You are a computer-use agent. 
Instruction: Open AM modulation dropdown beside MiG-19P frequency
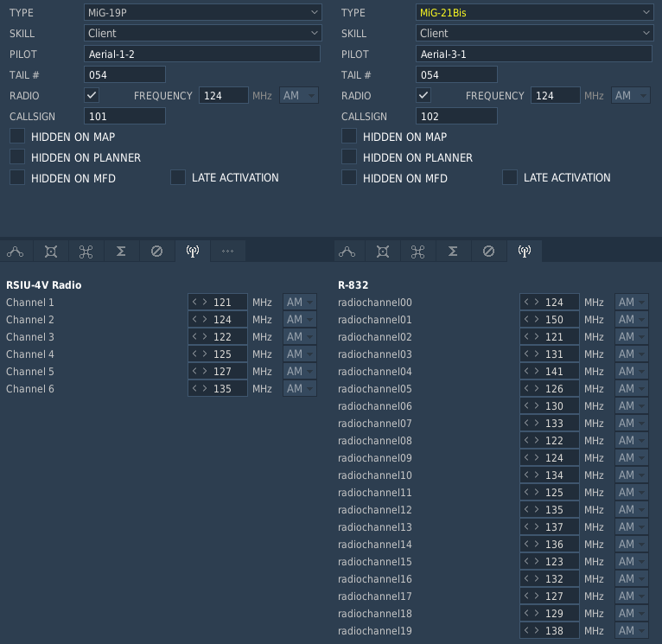coord(298,95)
